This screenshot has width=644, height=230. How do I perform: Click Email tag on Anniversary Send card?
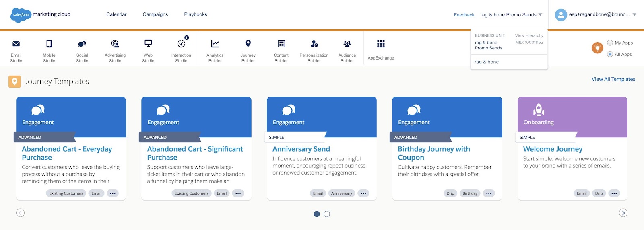point(318,193)
